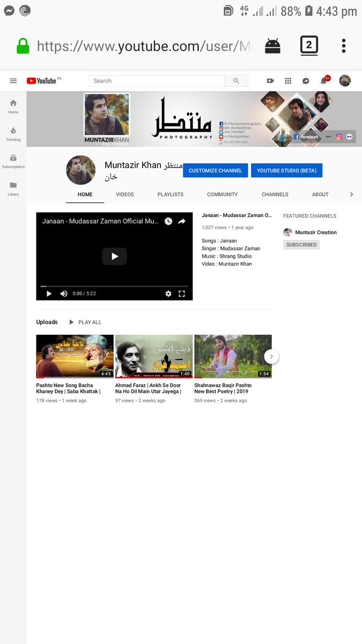Show next uploads with the right arrow
This screenshot has height=644, width=362.
click(271, 356)
